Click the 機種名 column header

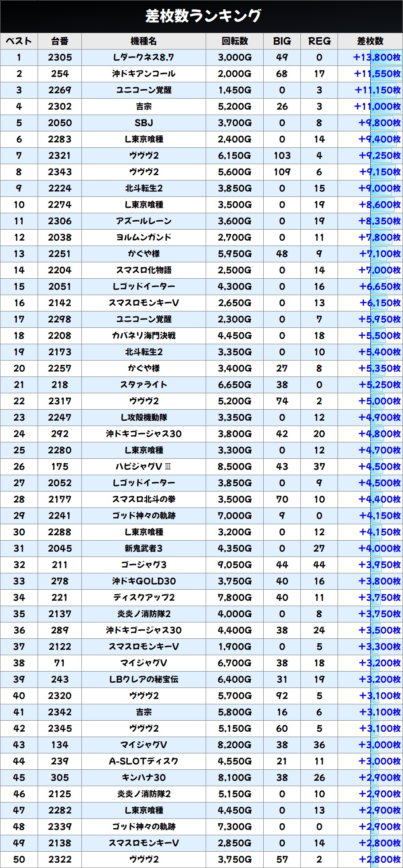tap(144, 41)
